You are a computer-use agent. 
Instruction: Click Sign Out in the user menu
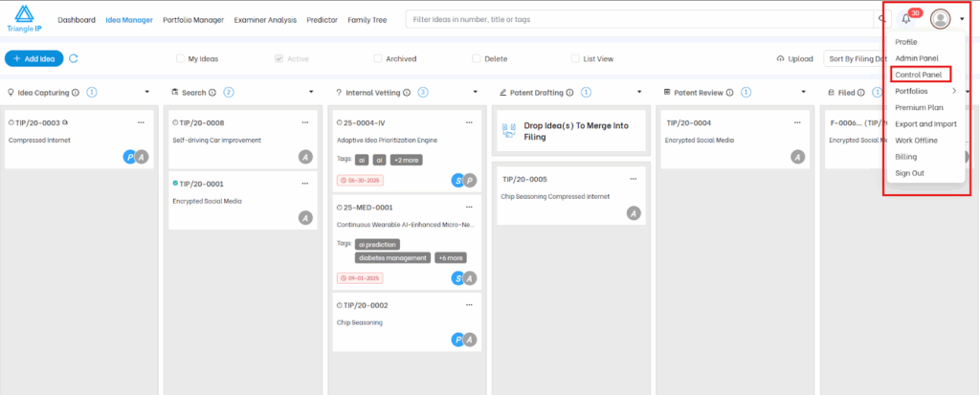pyautogui.click(x=909, y=173)
